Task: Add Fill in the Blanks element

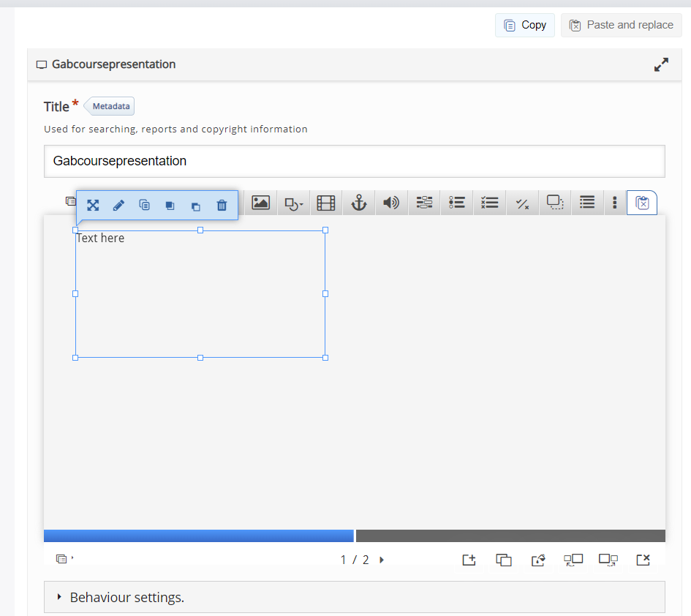Action: click(x=424, y=203)
